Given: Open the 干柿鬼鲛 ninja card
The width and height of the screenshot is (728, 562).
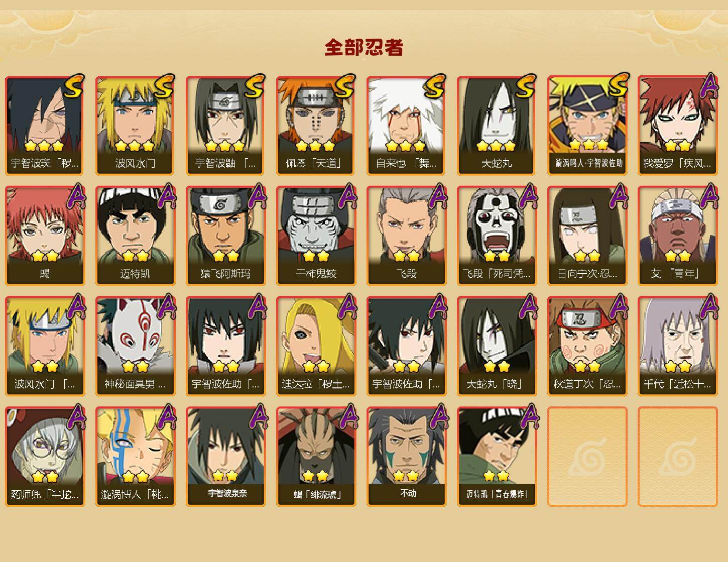Looking at the screenshot, I should point(316,236).
